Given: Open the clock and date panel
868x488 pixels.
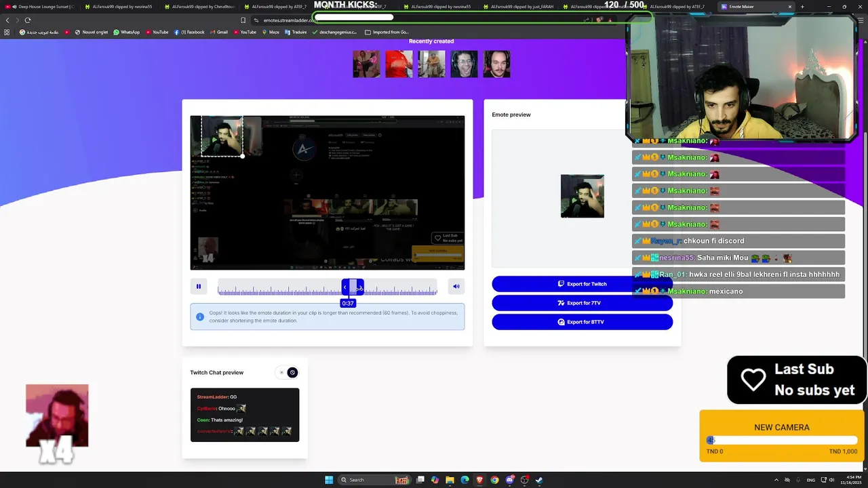Looking at the screenshot, I should pyautogui.click(x=852, y=480).
